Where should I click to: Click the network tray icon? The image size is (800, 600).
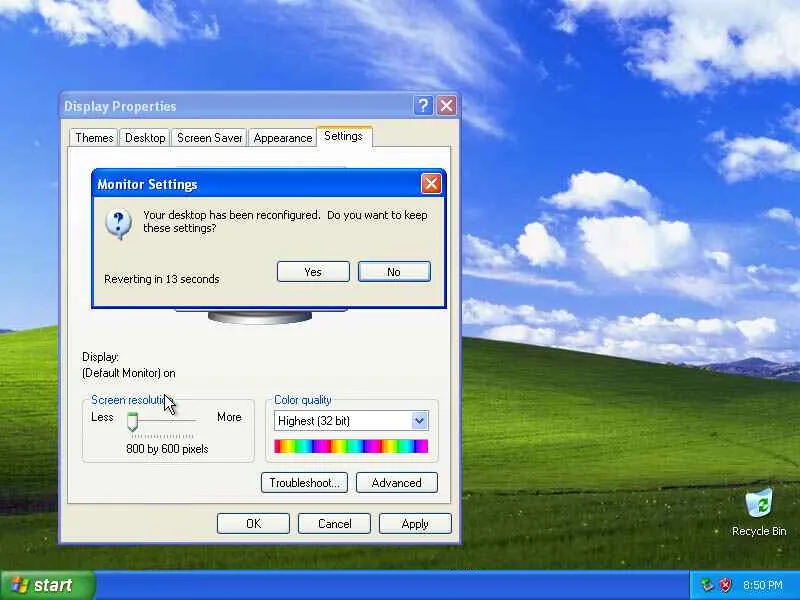click(x=707, y=585)
